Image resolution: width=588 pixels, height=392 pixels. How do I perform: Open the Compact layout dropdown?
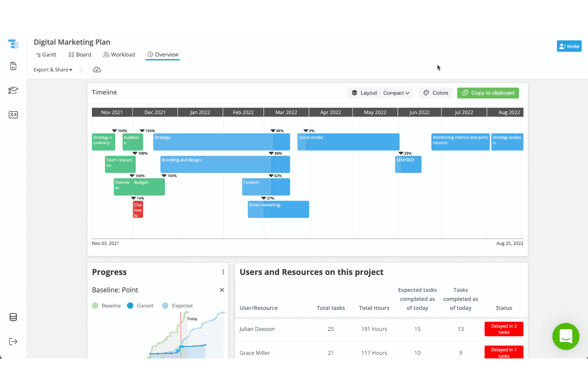click(397, 93)
